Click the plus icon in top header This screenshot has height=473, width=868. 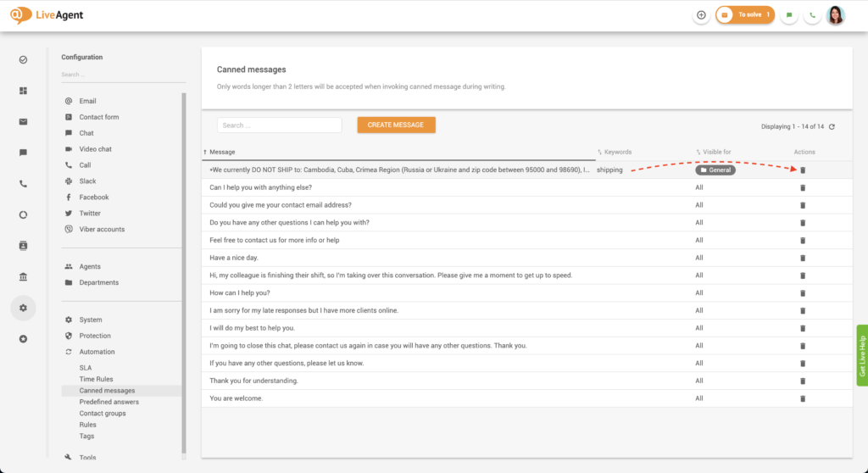click(701, 15)
